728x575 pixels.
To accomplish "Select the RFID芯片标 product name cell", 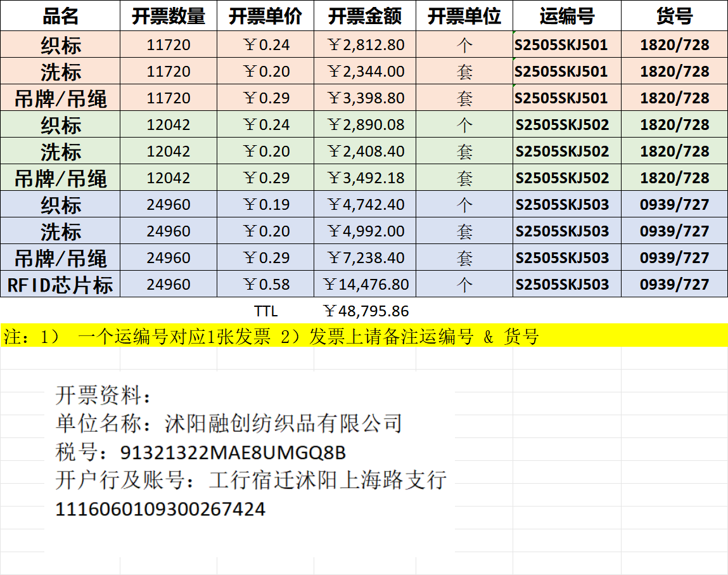I will 60,285.
